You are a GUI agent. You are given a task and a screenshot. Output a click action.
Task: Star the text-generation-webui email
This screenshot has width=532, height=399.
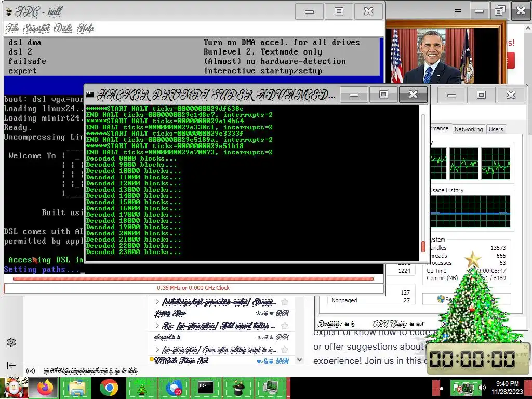(x=285, y=302)
